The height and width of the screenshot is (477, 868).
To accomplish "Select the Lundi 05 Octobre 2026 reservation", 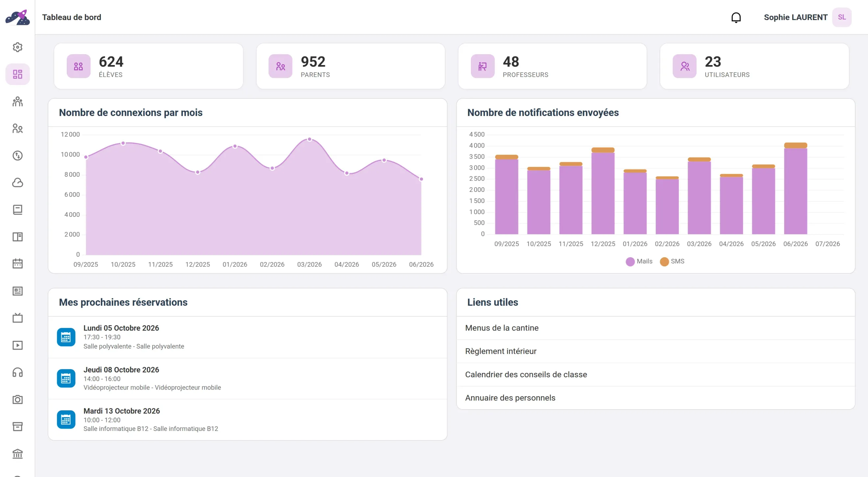I will (248, 337).
